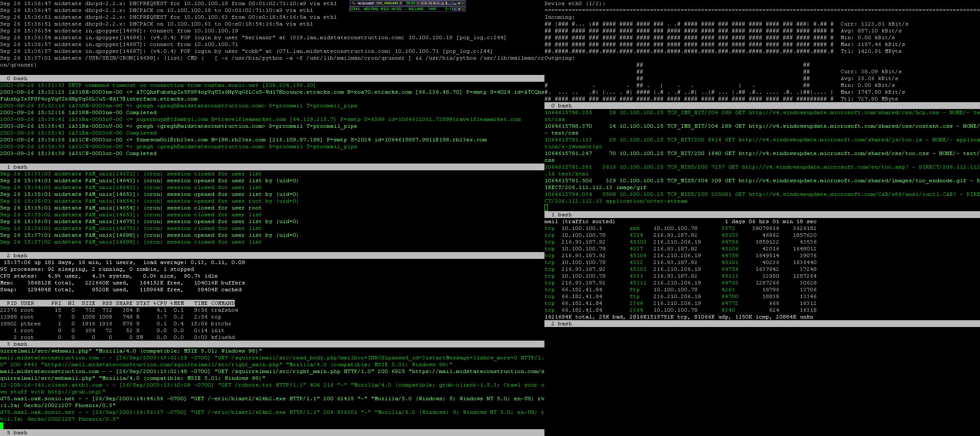Click first ftp row with port 4261
This screenshot has width=980, height=436.
click(681, 290)
